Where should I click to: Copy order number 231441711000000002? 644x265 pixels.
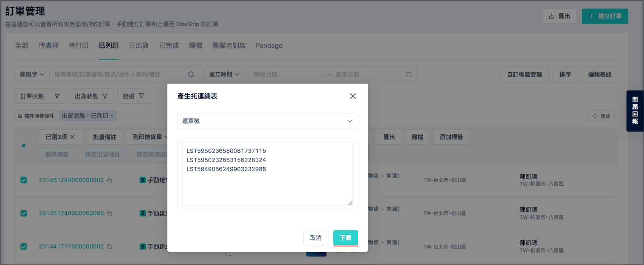[109, 247]
